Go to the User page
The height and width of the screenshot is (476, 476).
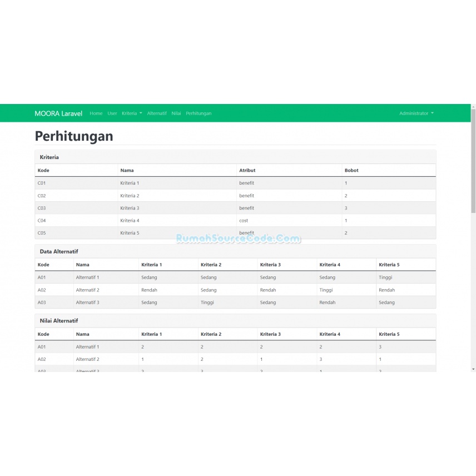112,113
